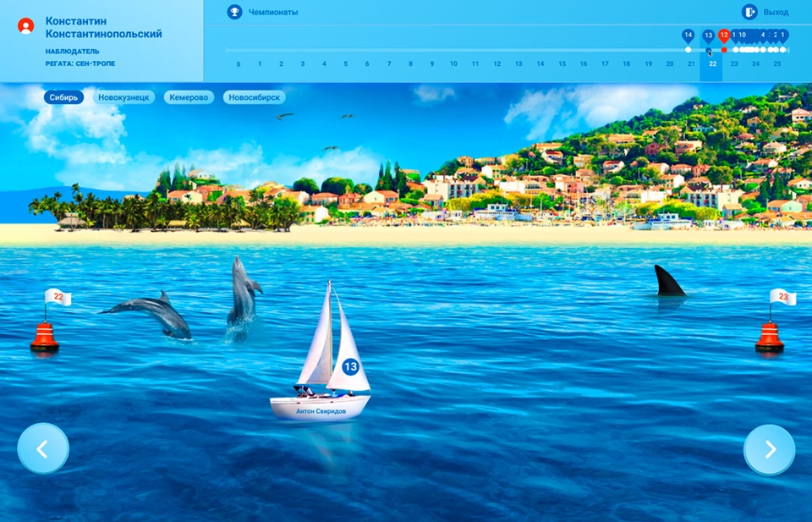
Task: Select the Новокузнецк city filter
Action: pos(123,97)
